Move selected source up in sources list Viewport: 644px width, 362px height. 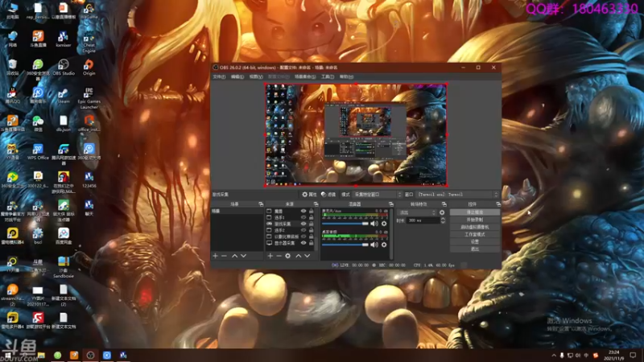(x=299, y=256)
